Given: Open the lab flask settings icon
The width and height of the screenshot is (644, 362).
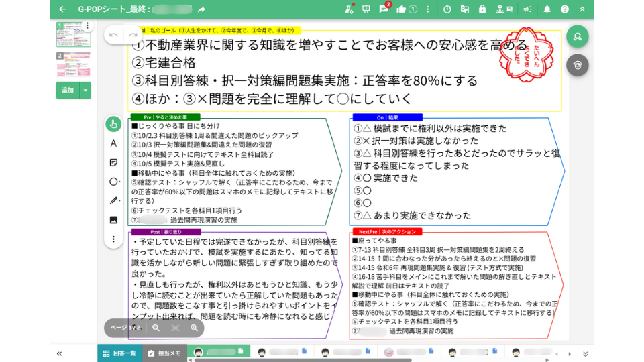Looking at the screenshot, I should [349, 9].
